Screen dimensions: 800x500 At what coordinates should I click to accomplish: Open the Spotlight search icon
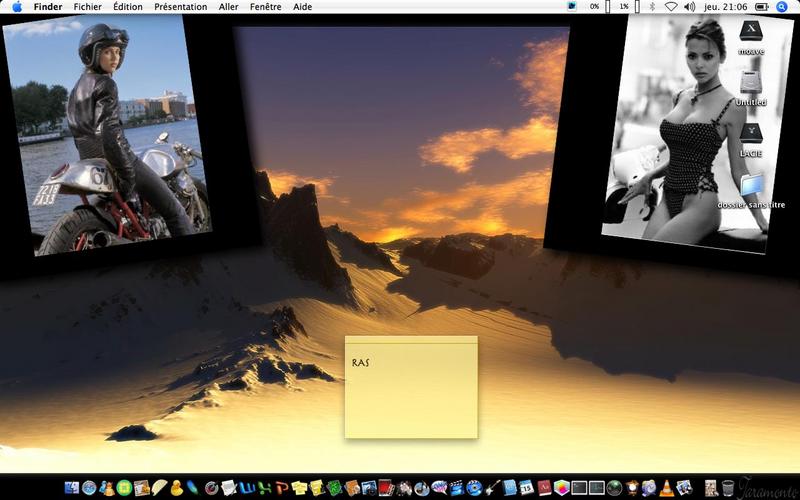coord(781,7)
